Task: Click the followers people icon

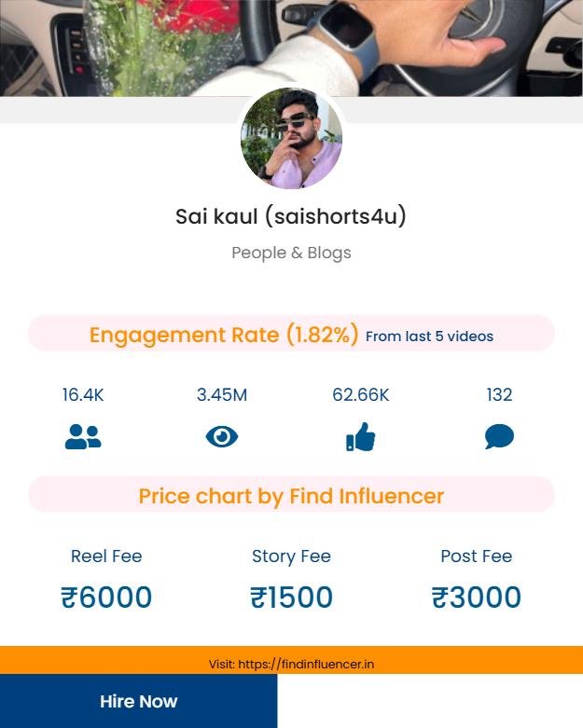Action: click(x=83, y=436)
